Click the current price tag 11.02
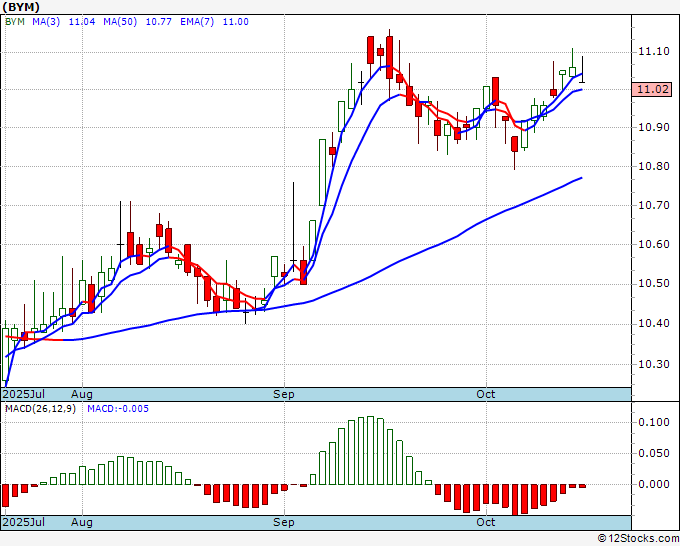This screenshot has width=680, height=546. pos(652,89)
